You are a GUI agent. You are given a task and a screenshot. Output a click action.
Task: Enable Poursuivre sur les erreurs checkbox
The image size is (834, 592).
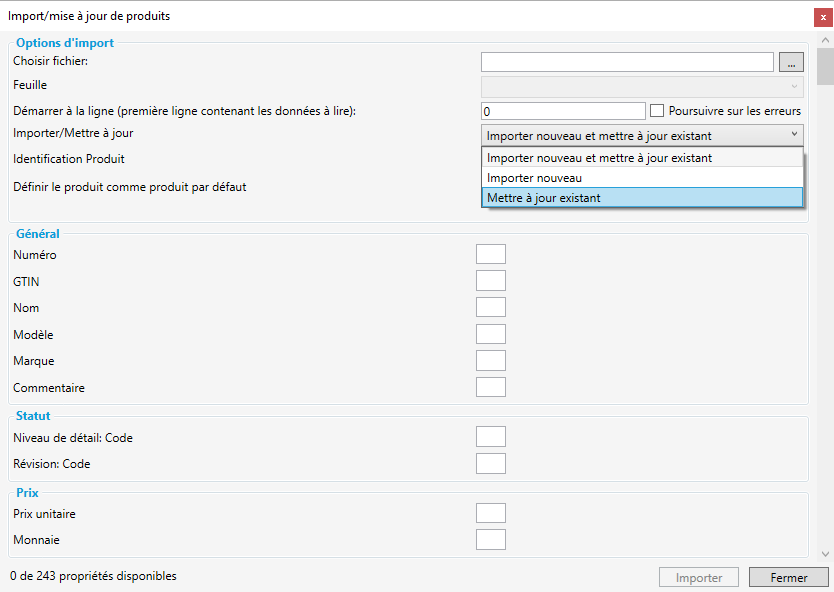click(x=658, y=111)
